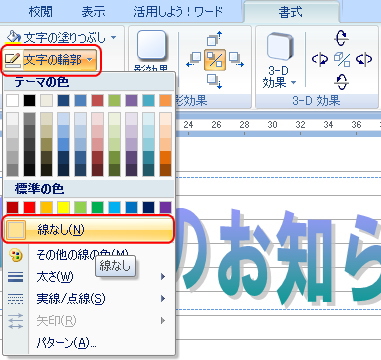Switch to the 表示 tab

[x=93, y=12]
